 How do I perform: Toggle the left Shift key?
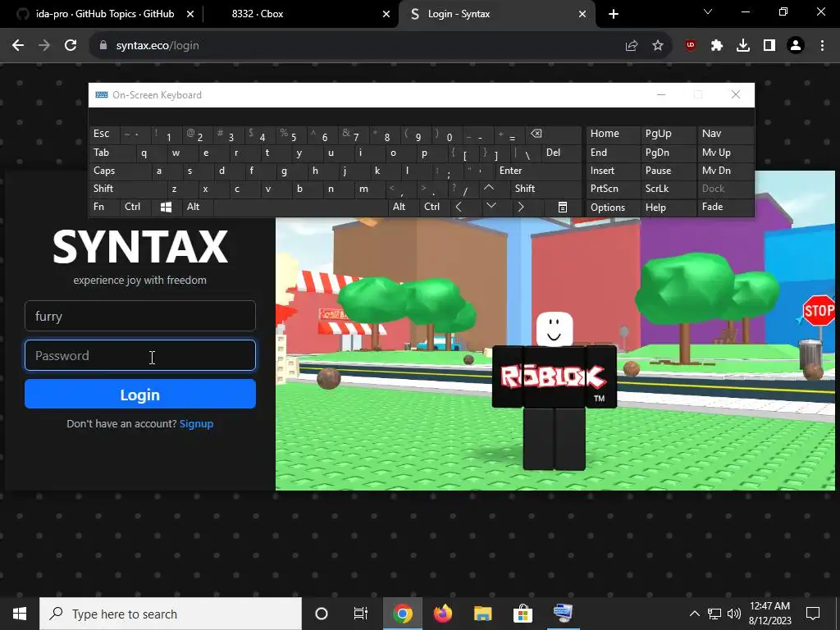[x=128, y=189]
